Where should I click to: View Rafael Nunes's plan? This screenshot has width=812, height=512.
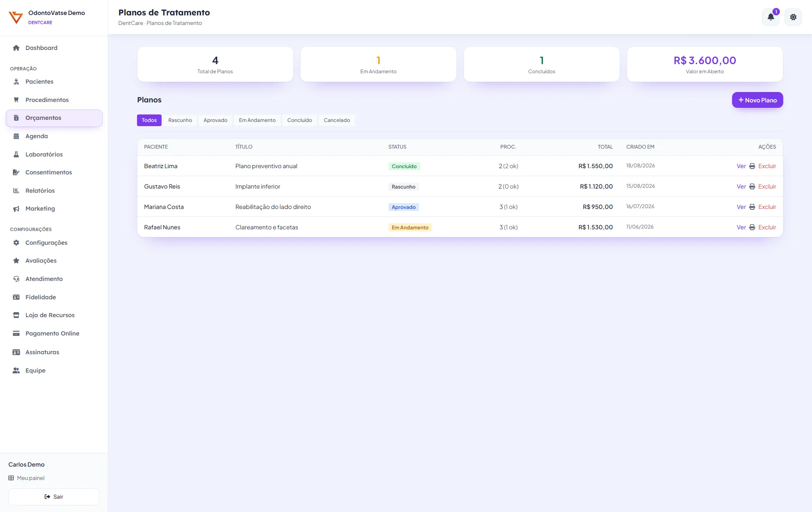[741, 227]
